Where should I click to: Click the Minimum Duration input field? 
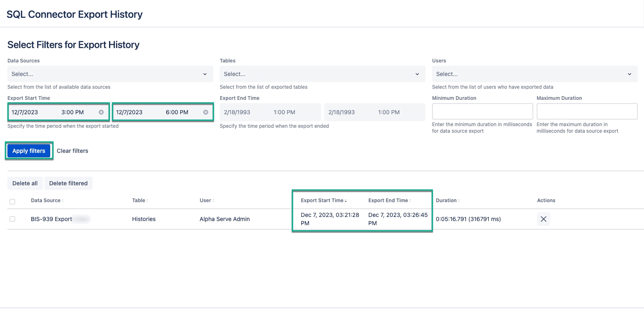(x=482, y=111)
